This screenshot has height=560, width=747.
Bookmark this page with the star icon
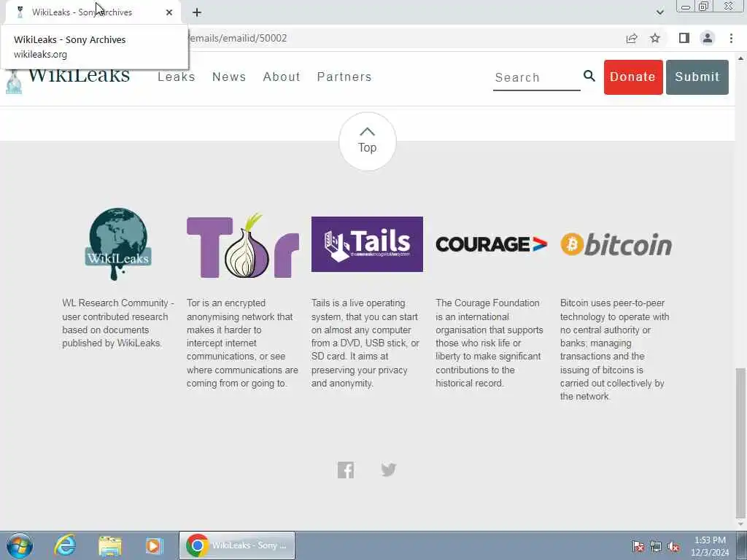pyautogui.click(x=655, y=38)
